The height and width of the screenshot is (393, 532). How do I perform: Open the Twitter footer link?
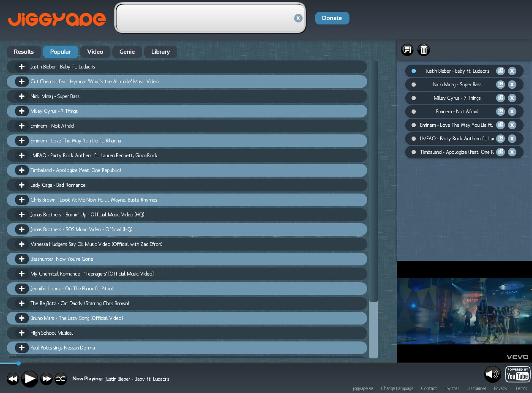point(452,388)
